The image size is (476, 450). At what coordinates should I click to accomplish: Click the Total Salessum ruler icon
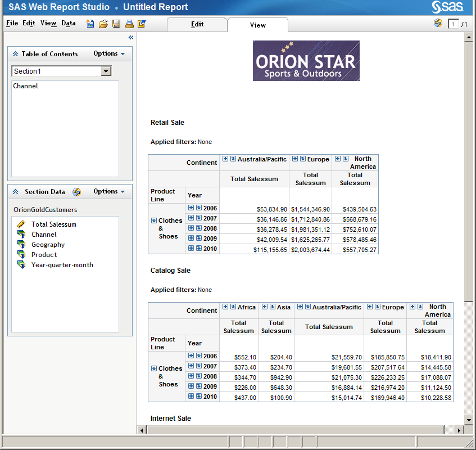pyautogui.click(x=21, y=224)
